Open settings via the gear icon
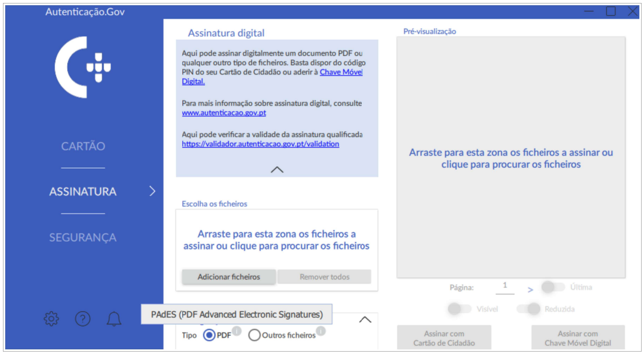This screenshot has width=644, height=354. pos(51,319)
